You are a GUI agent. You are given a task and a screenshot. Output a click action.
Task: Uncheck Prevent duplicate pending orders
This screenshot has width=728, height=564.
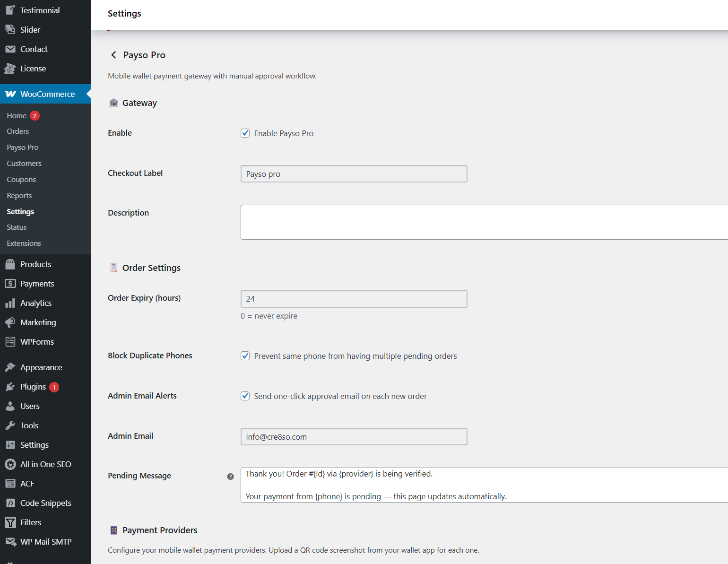245,356
